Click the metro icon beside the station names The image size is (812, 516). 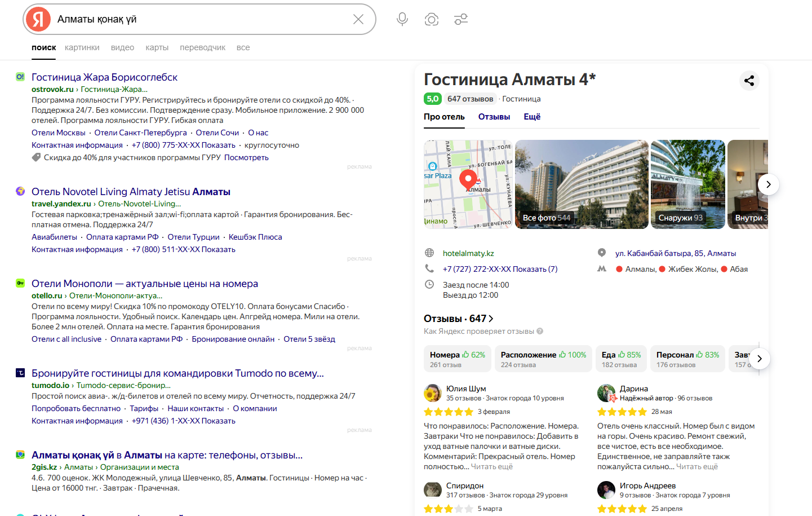click(x=602, y=268)
